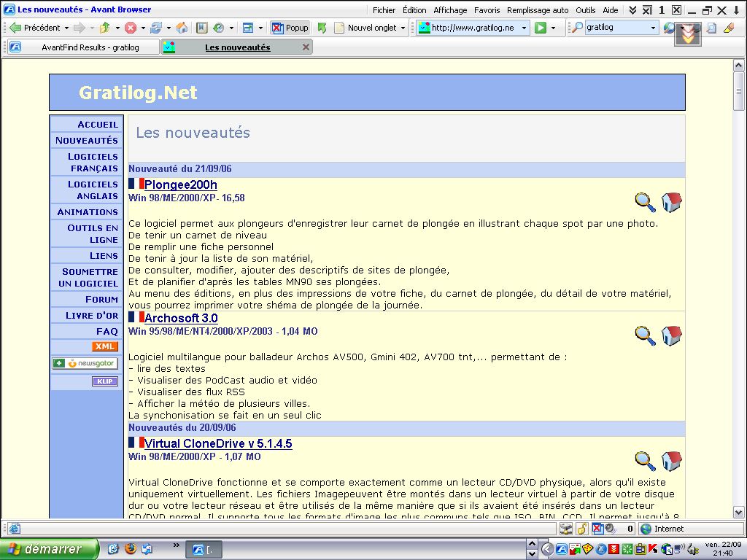This screenshot has height=560, width=747.
Task: Go back with the Précédent button
Action: coord(35,28)
